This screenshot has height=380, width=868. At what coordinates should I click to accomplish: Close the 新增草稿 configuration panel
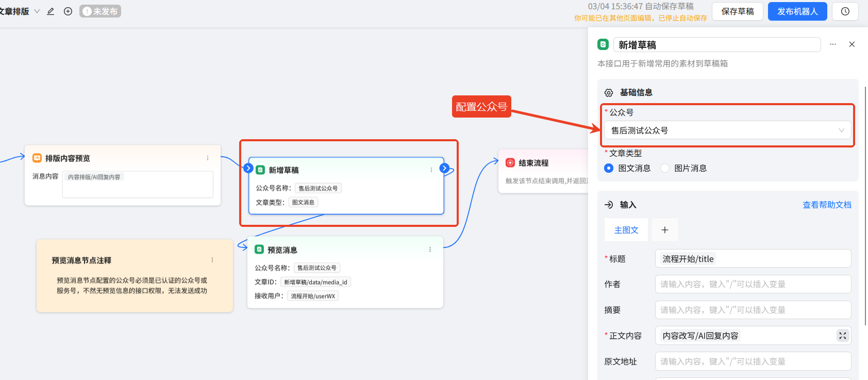[x=852, y=44]
